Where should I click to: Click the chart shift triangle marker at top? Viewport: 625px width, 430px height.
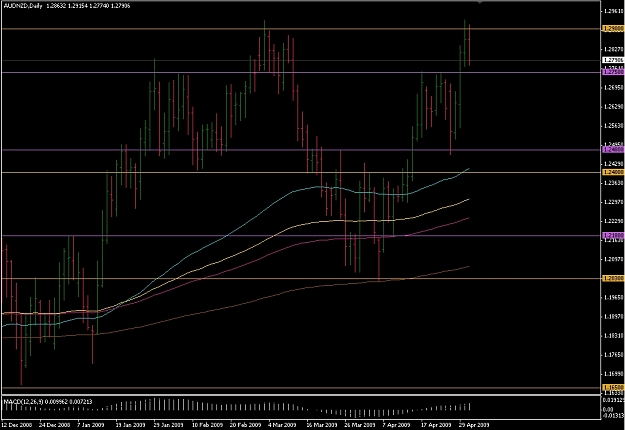(x=480, y=2)
